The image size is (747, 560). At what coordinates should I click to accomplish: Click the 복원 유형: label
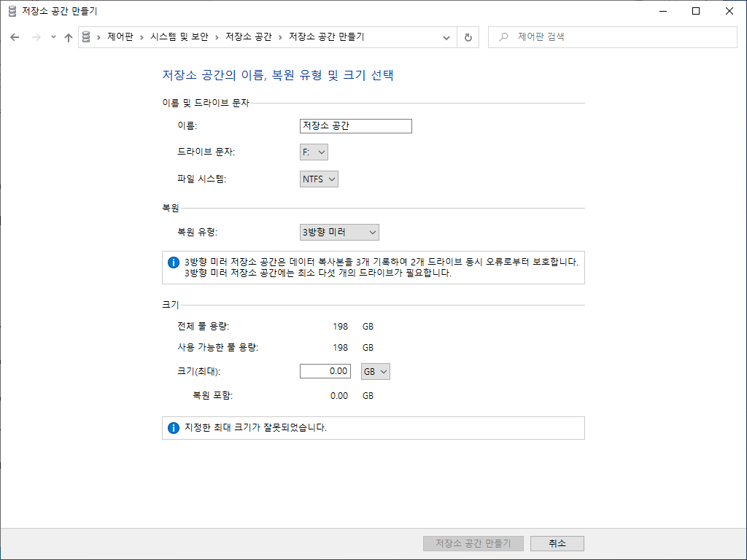(197, 233)
